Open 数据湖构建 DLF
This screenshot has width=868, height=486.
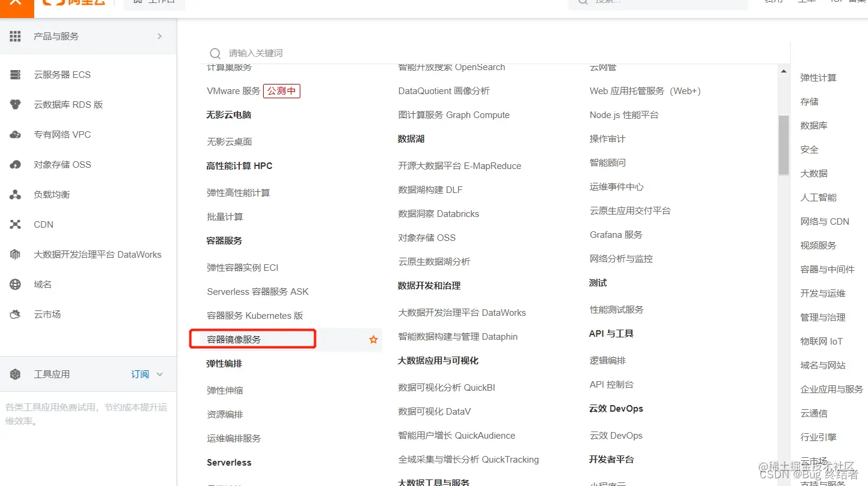430,190
